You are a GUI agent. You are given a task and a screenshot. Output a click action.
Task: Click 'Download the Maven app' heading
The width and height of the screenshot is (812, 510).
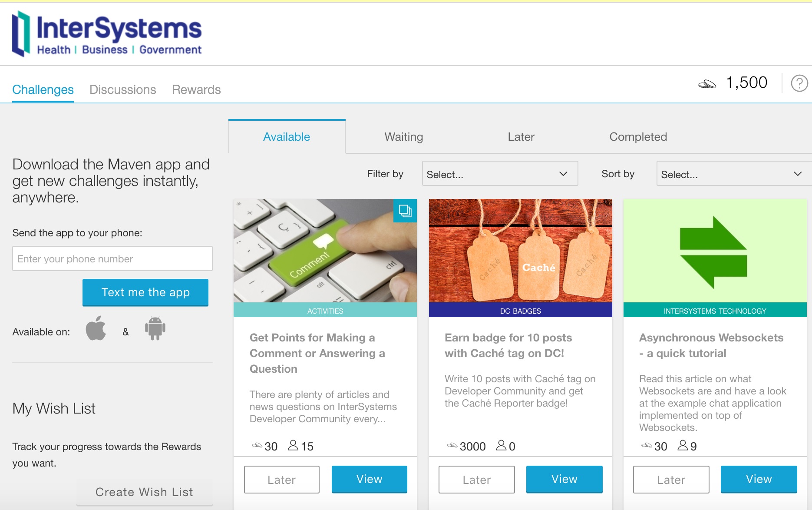click(x=111, y=181)
